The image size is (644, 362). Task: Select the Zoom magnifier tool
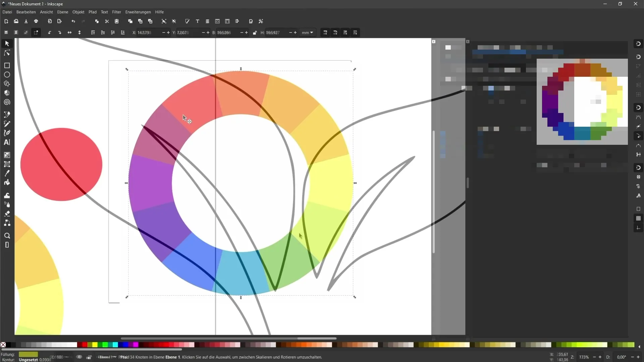(x=7, y=236)
